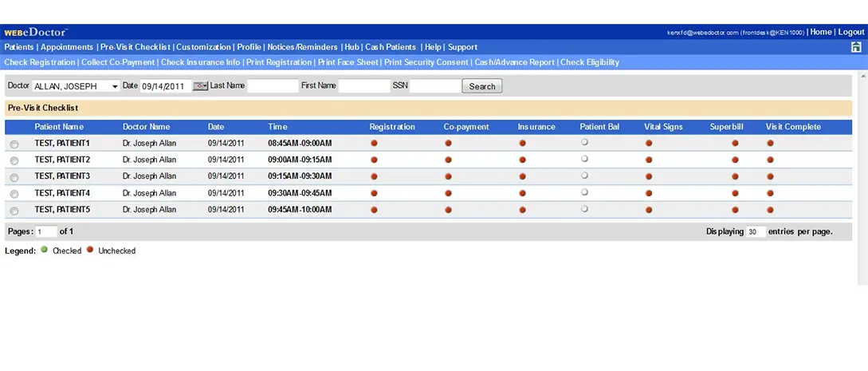Click Print Face Sheet link
The image size is (868, 371).
[x=348, y=62]
